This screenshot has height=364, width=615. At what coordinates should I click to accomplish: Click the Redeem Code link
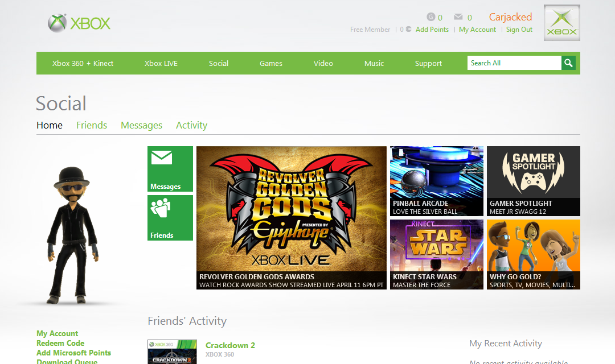click(60, 343)
